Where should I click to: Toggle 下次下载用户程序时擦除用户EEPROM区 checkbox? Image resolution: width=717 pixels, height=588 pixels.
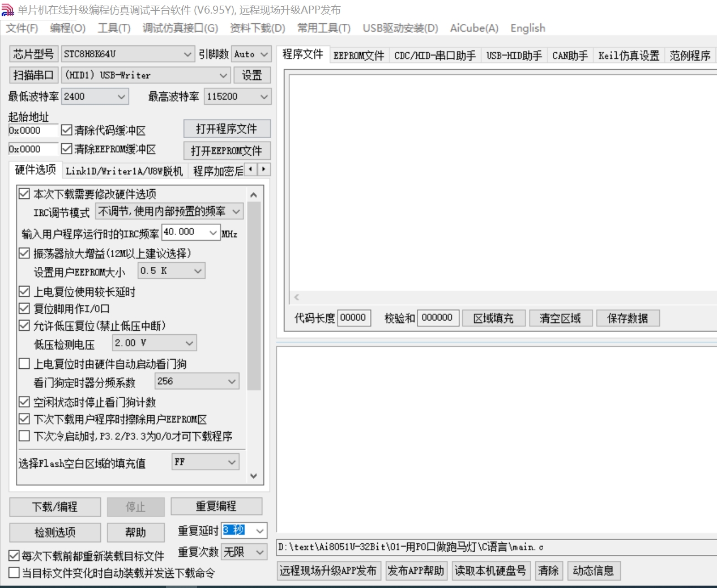(24, 419)
